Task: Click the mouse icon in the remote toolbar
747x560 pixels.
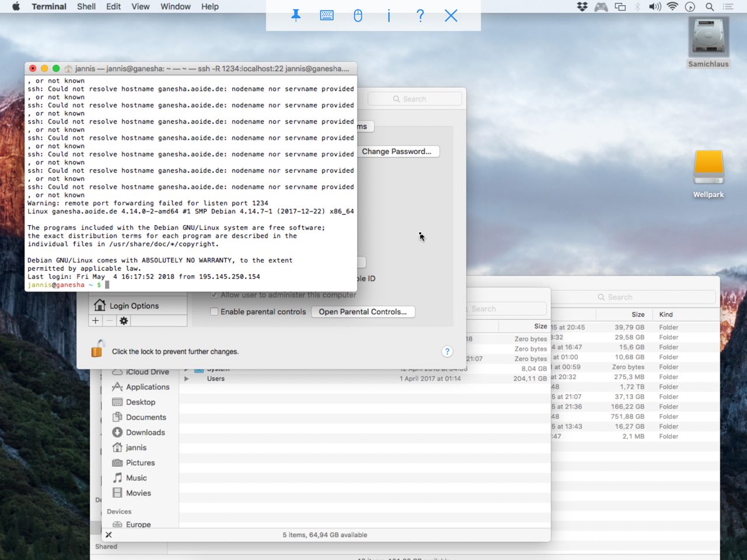Action: click(358, 16)
